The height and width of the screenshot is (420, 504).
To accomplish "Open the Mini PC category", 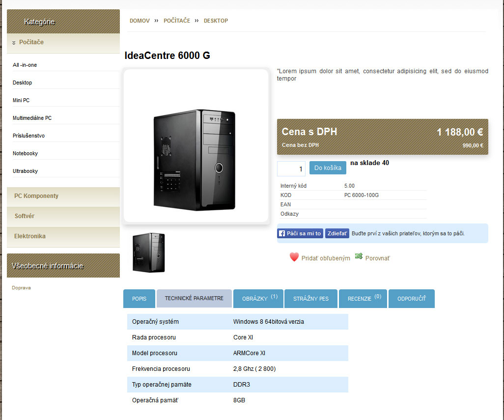I will coord(21,100).
